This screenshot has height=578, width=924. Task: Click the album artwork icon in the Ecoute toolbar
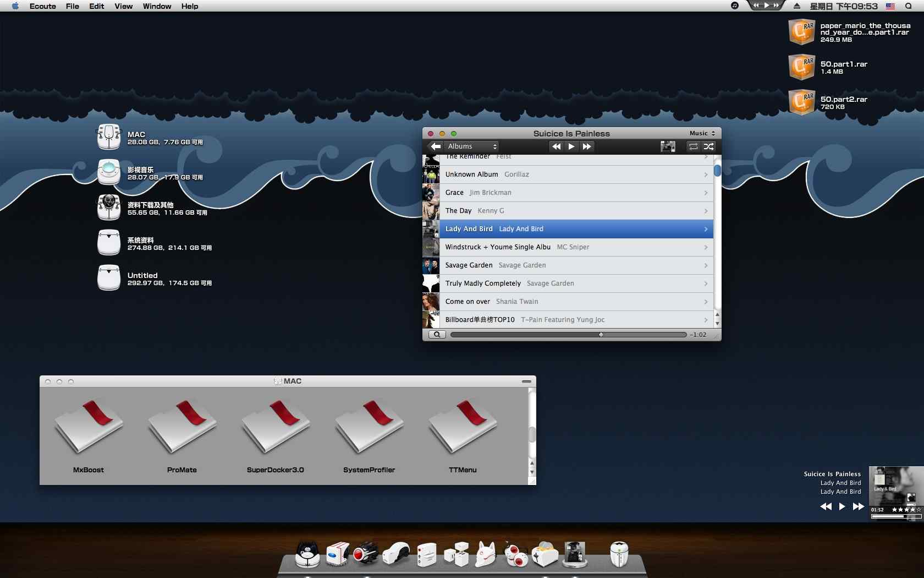(x=668, y=146)
